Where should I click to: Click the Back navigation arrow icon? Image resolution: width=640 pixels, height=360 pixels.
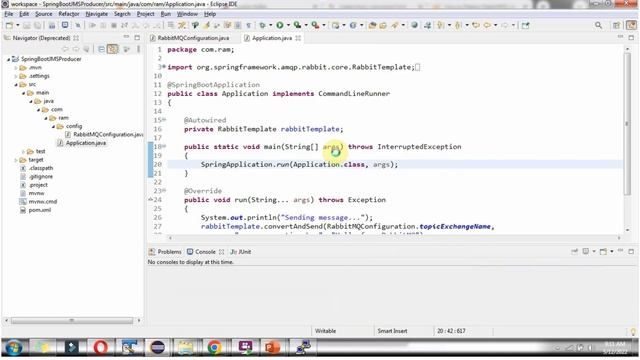(x=487, y=25)
